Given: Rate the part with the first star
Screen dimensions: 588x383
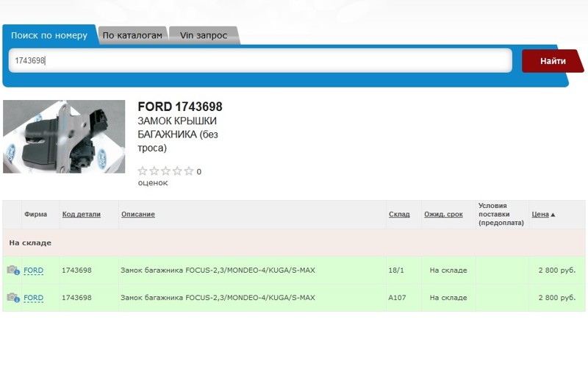Looking at the screenshot, I should 143,171.
